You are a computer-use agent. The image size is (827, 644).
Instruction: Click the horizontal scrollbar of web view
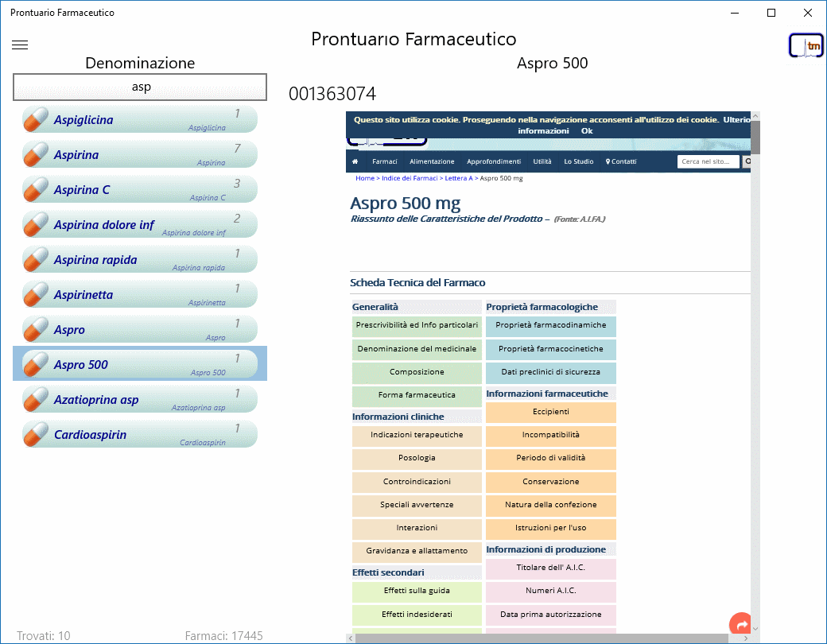(542, 638)
